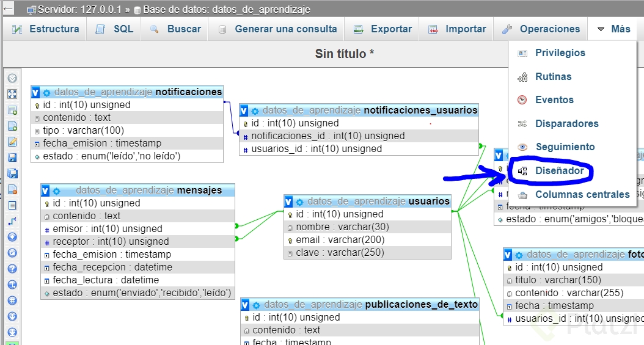The height and width of the screenshot is (345, 644).
Task: Create a new designer page
Action: tap(12, 126)
